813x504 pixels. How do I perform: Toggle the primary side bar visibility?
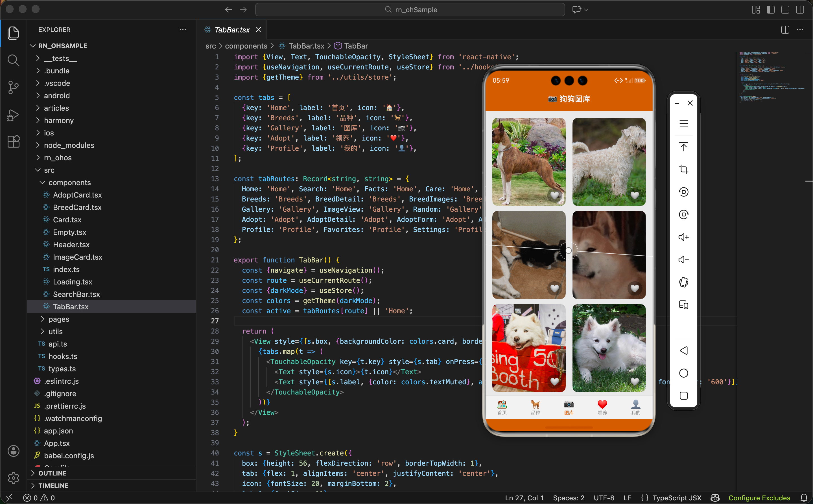point(770,10)
